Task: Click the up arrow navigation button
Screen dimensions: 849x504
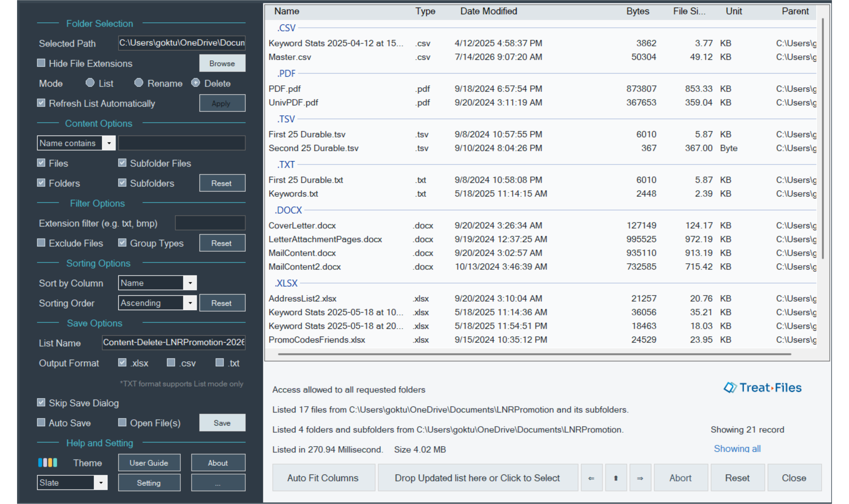Action: pyautogui.click(x=616, y=478)
